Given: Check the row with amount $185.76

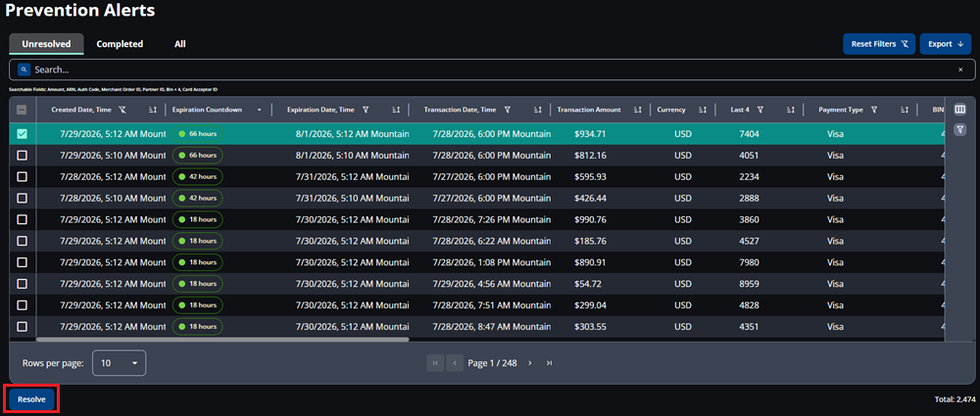Looking at the screenshot, I should 22,241.
